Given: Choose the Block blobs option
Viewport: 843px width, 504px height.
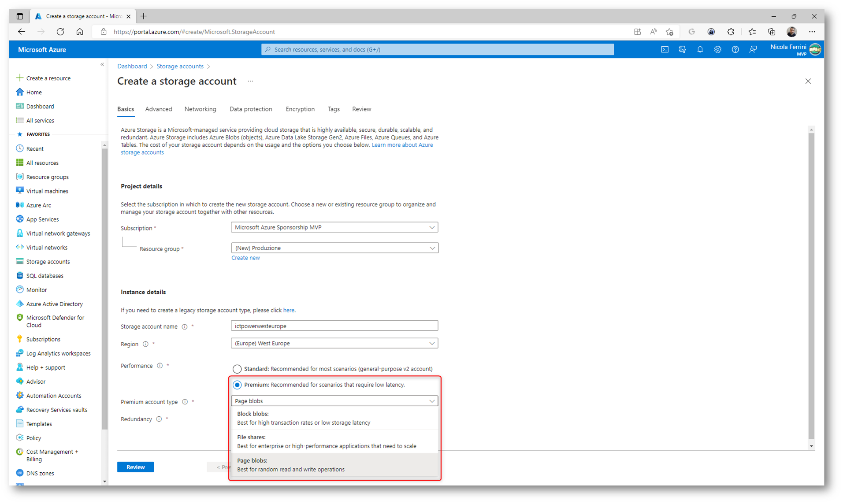Looking at the screenshot, I should click(x=334, y=418).
